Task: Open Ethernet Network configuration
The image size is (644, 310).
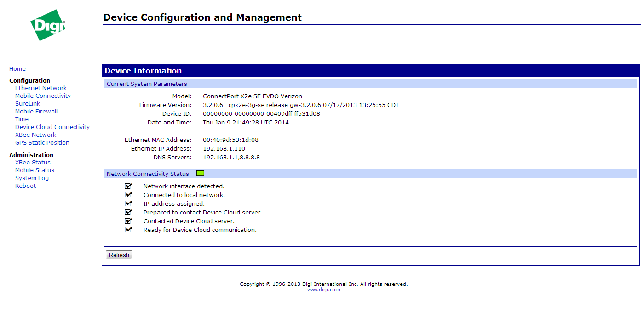Action: click(x=41, y=88)
